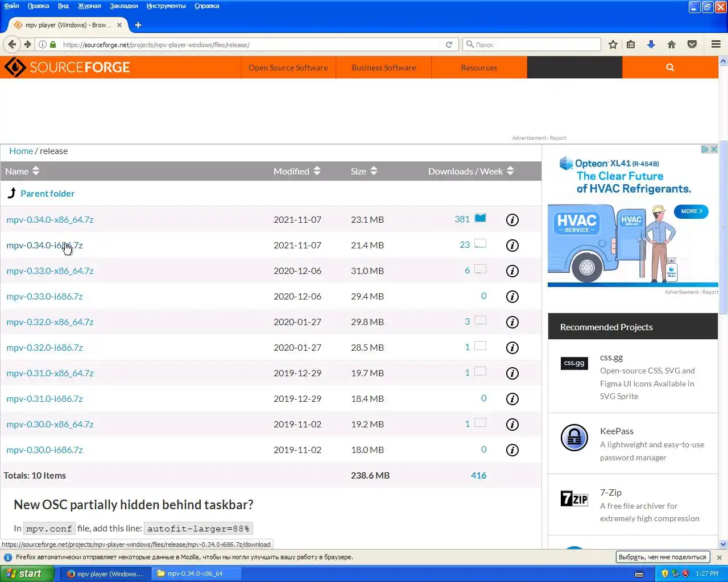Click the green secure padlock icon

[x=53, y=44]
